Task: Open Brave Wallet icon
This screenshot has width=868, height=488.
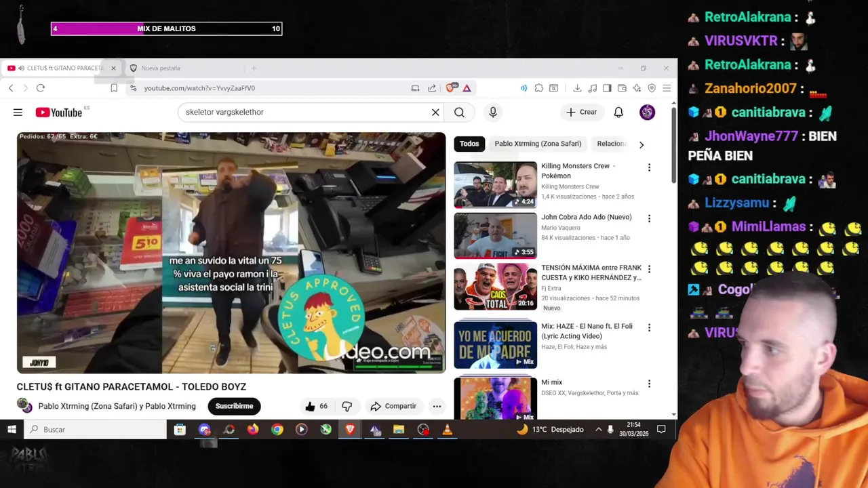Action: (x=622, y=88)
